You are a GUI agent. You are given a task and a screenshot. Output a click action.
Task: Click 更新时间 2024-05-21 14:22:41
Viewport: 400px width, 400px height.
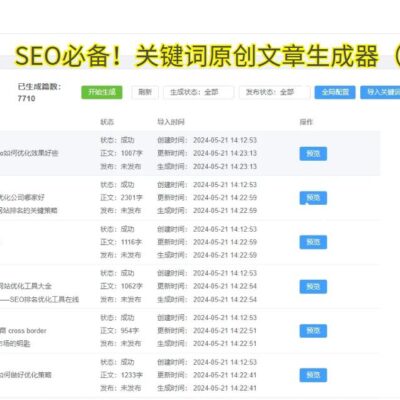[x=207, y=375]
